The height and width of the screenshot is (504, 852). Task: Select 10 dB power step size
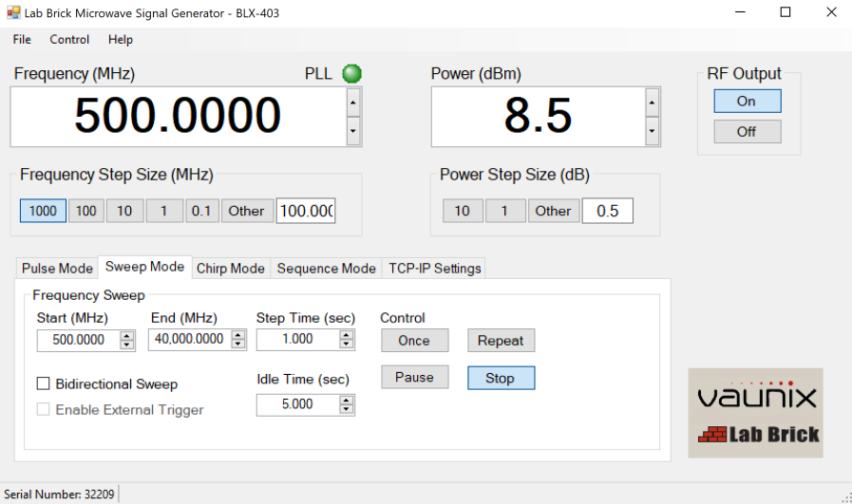click(463, 211)
